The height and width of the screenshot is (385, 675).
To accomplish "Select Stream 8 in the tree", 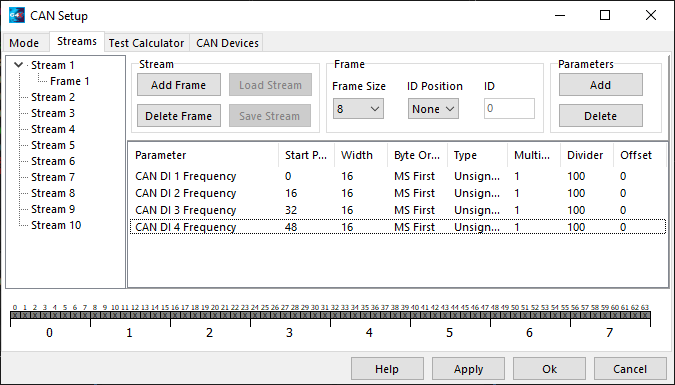I will tap(53, 193).
